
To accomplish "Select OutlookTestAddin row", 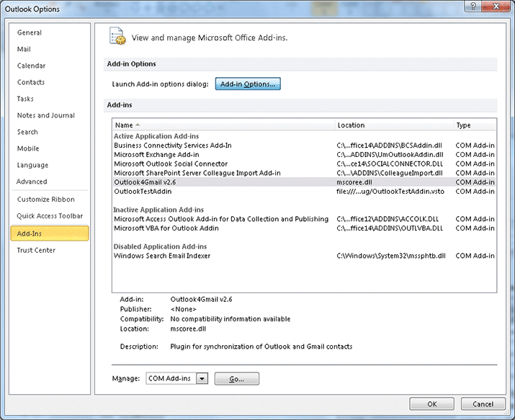I will click(x=304, y=192).
